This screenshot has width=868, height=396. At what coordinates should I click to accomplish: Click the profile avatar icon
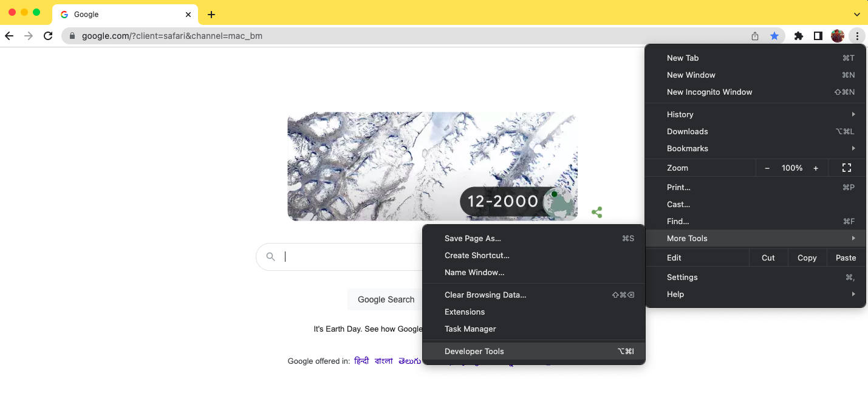click(x=838, y=36)
